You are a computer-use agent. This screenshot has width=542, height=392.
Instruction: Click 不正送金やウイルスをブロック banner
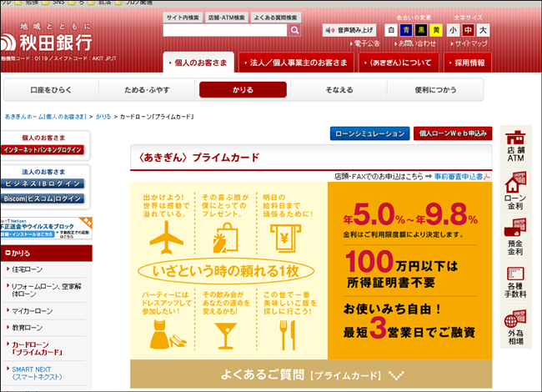pos(47,229)
